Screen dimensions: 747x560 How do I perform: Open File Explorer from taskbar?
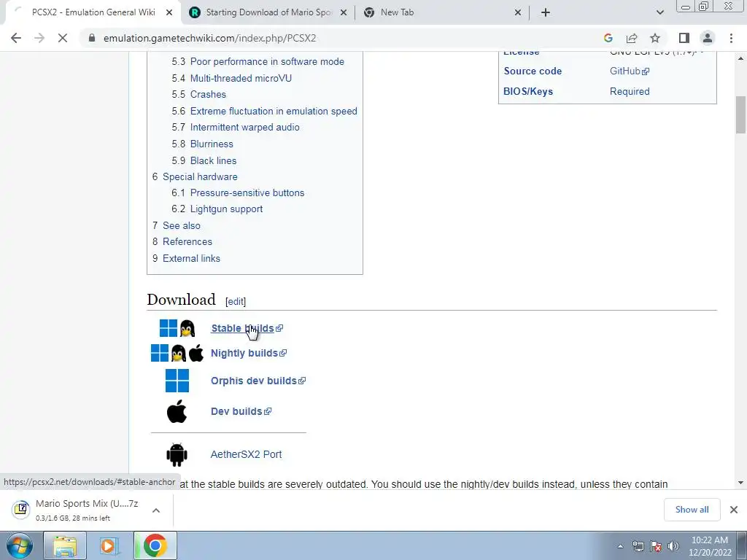(65, 545)
